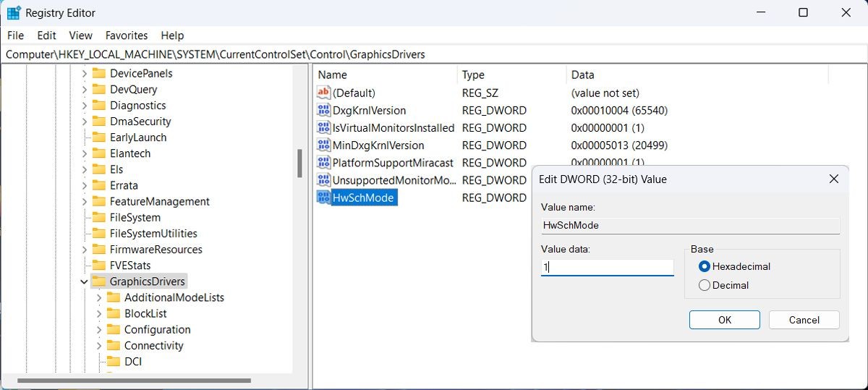Click the DevQuery folder icon
This screenshot has width=868, height=390.
pyautogui.click(x=99, y=89)
